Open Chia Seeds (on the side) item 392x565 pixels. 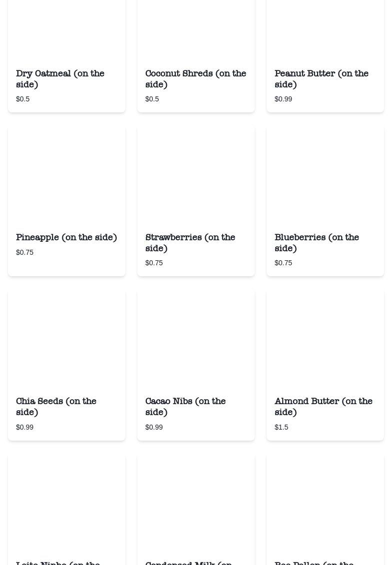click(56, 407)
